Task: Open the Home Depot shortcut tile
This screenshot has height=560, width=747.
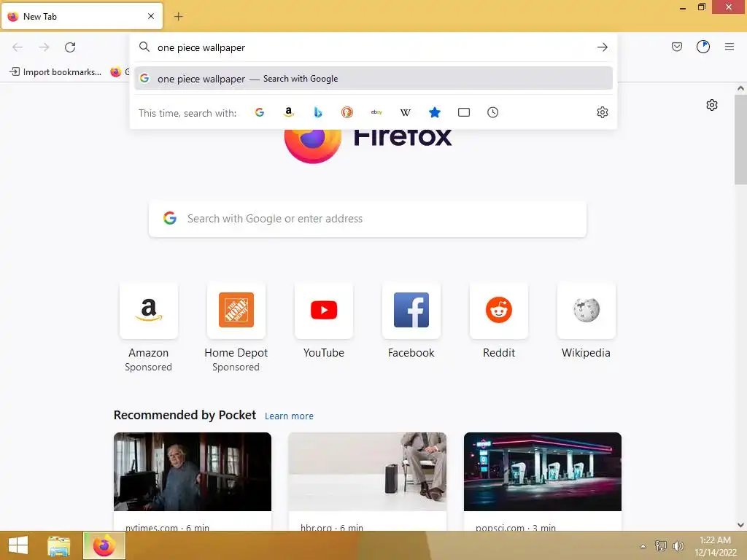Action: point(236,311)
